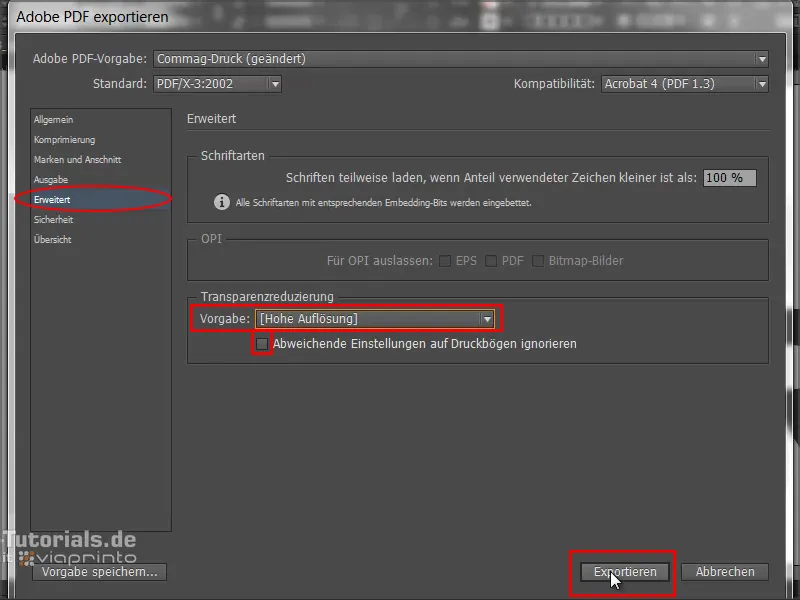Screen dimensions: 800x600
Task: Click the embedding-bits info text
Action: tap(384, 203)
